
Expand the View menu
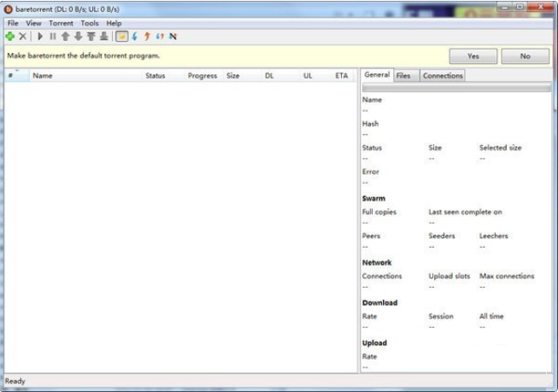pyautogui.click(x=33, y=23)
